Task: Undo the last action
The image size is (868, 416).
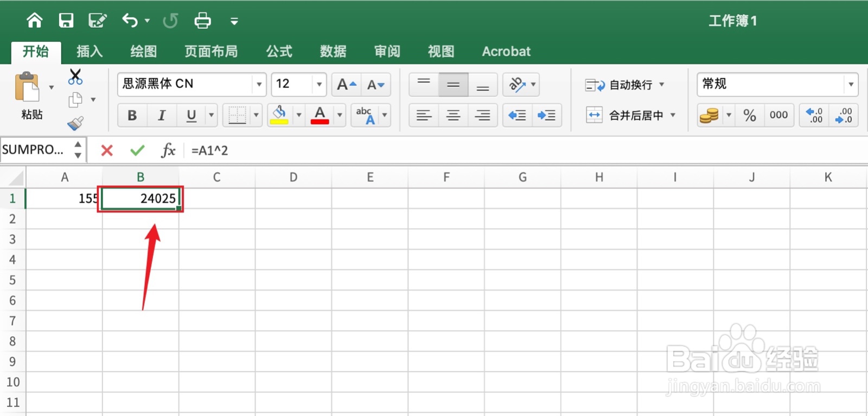Action: pyautogui.click(x=130, y=21)
